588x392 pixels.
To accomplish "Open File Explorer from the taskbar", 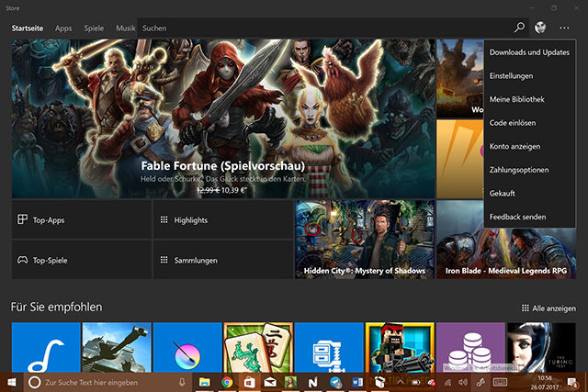I will click(204, 382).
